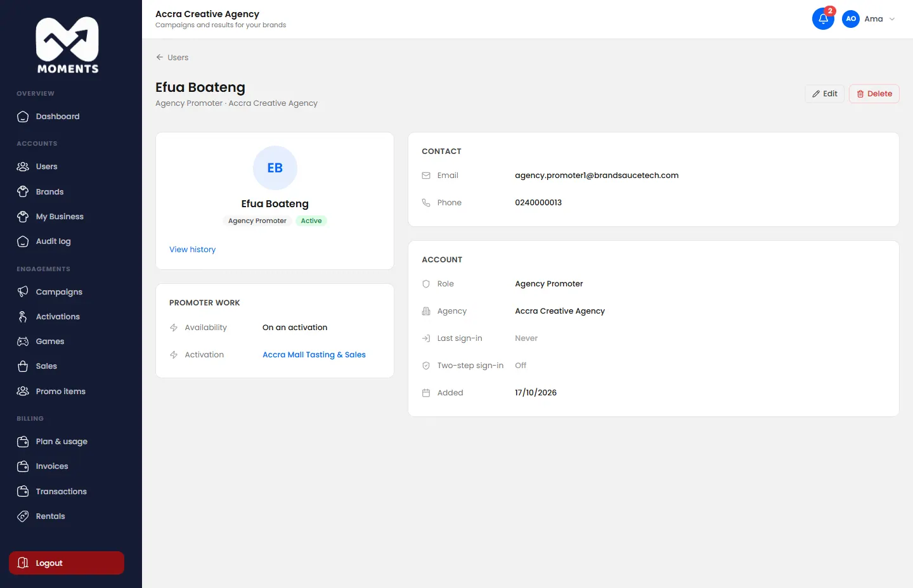Select the email agency.promoter1@brandsaucetech.com
Image resolution: width=913 pixels, height=588 pixels.
point(597,176)
